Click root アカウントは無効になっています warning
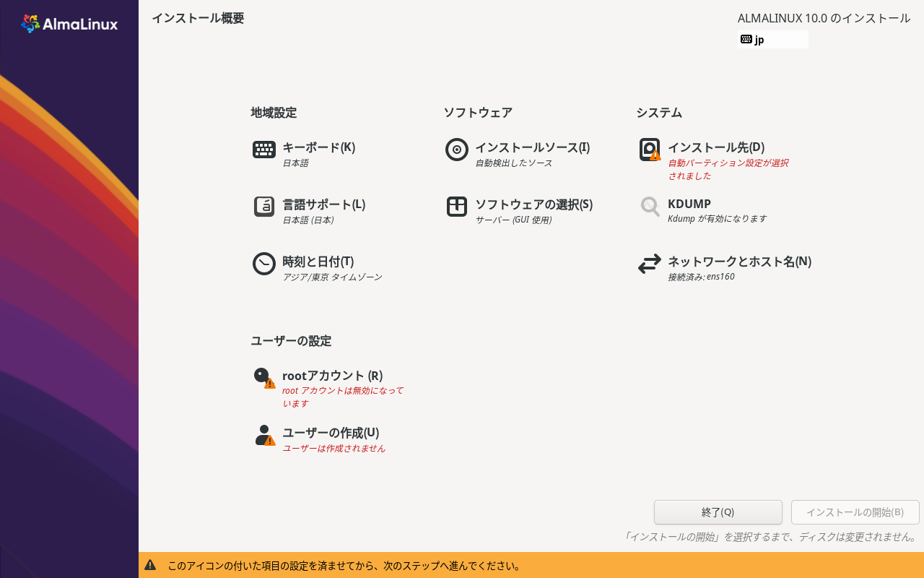The height and width of the screenshot is (578, 924). tap(343, 397)
